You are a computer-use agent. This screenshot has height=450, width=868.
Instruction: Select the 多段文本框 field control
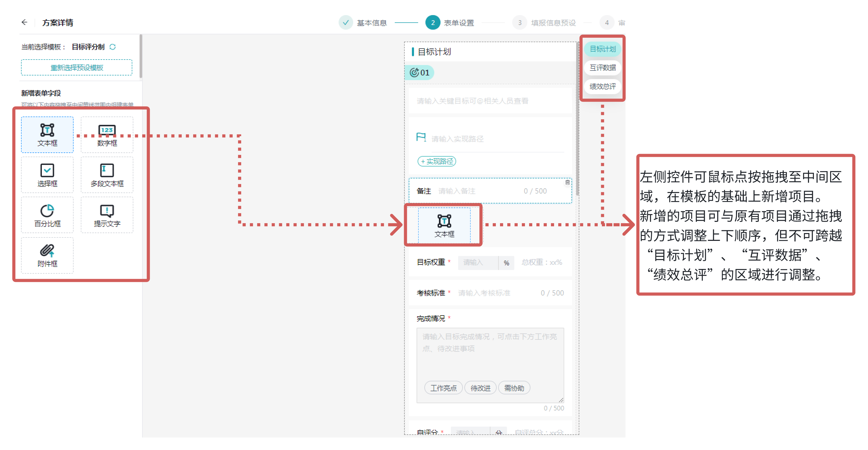coord(107,175)
